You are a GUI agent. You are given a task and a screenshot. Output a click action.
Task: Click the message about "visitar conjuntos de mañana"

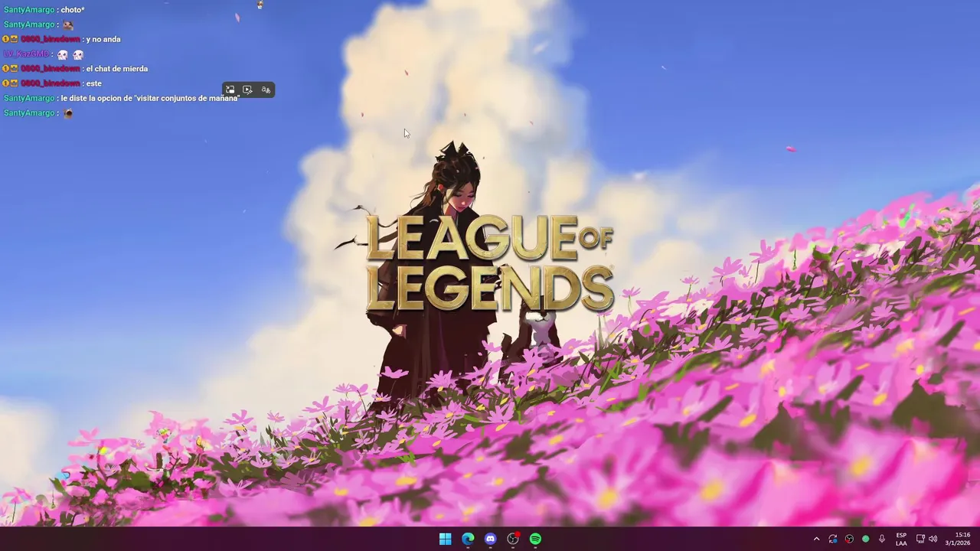coord(150,98)
